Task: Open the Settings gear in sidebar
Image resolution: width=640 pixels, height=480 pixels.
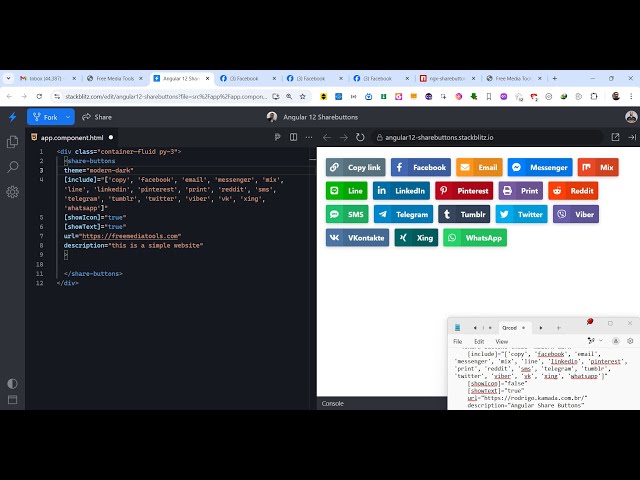Action: point(12,191)
